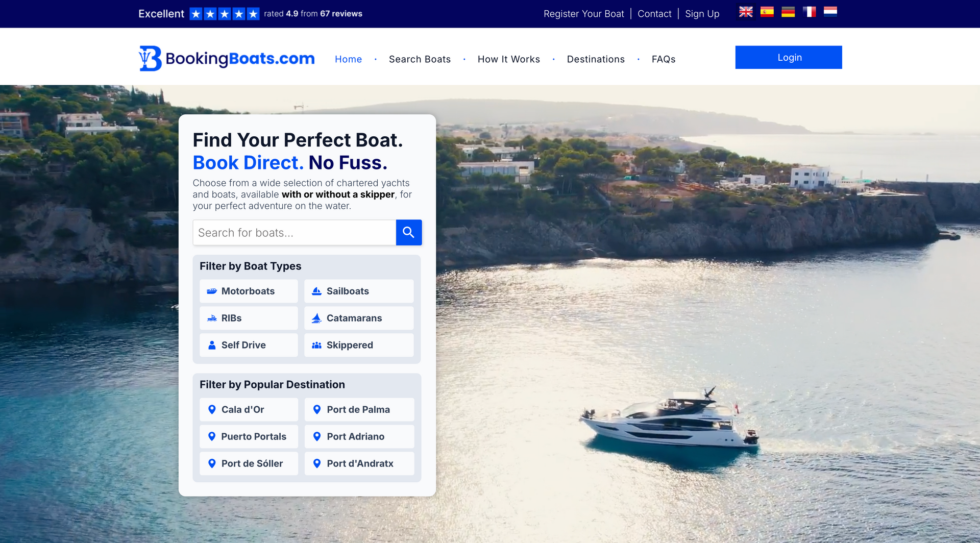Click the Sign Up link
The height and width of the screenshot is (543, 980).
702,14
